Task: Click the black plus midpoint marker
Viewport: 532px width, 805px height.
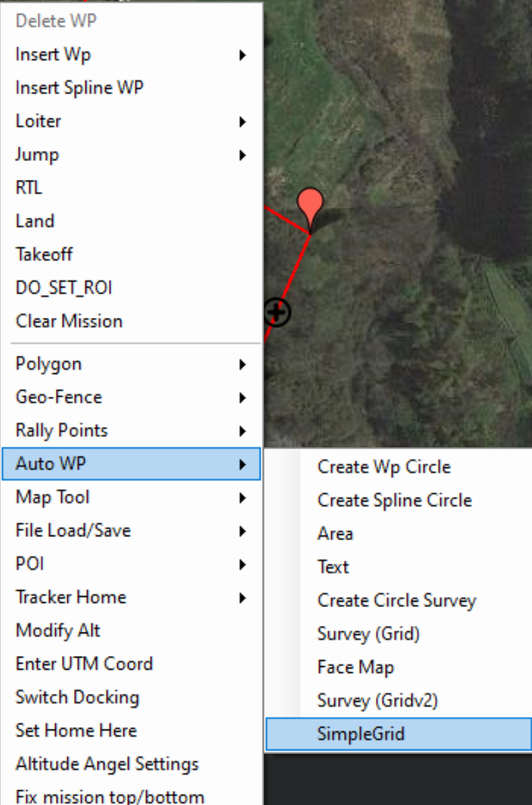Action: tap(277, 312)
